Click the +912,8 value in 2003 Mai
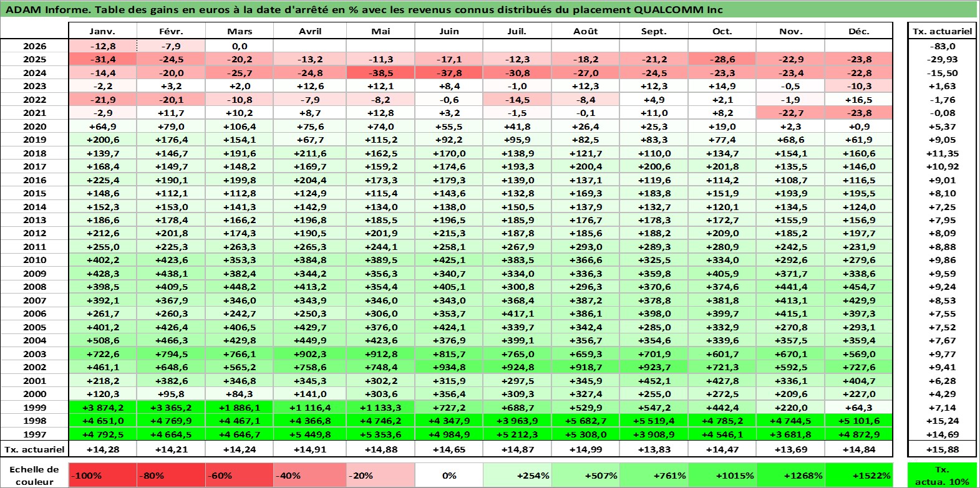This screenshot has height=488, width=980. (x=381, y=353)
